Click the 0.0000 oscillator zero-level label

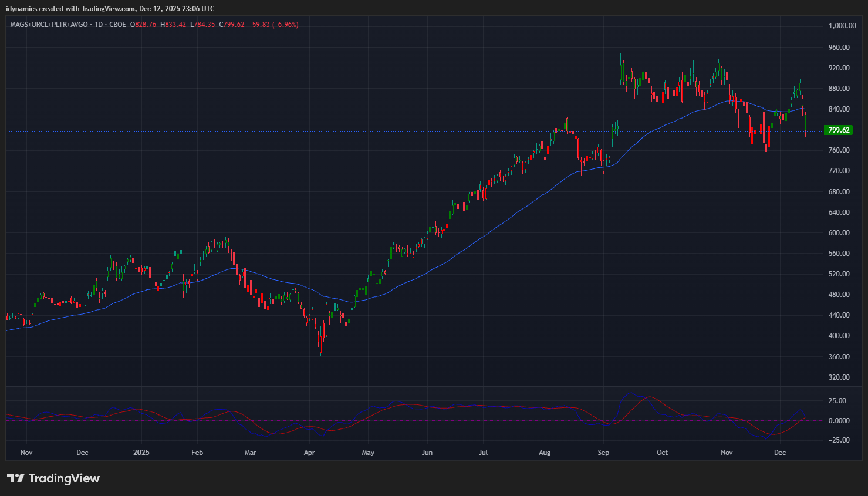[x=839, y=421]
